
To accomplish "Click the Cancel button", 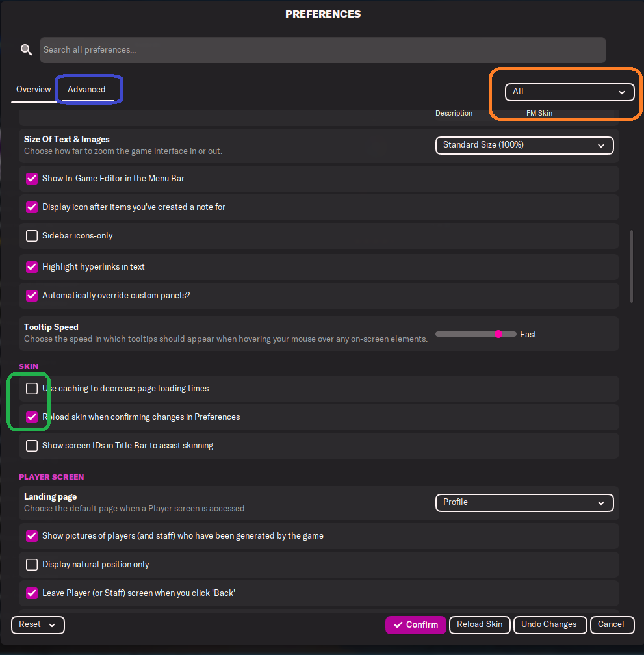I will tap(611, 624).
